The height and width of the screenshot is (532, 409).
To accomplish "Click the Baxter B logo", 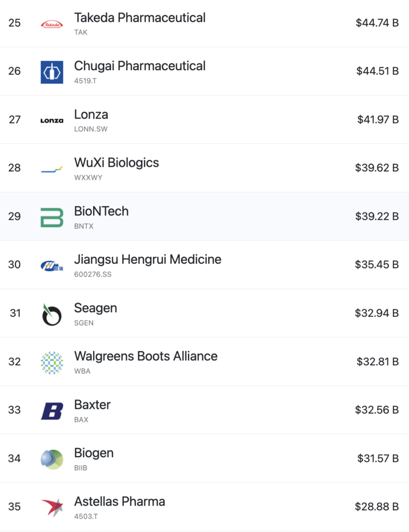I will tap(52, 411).
